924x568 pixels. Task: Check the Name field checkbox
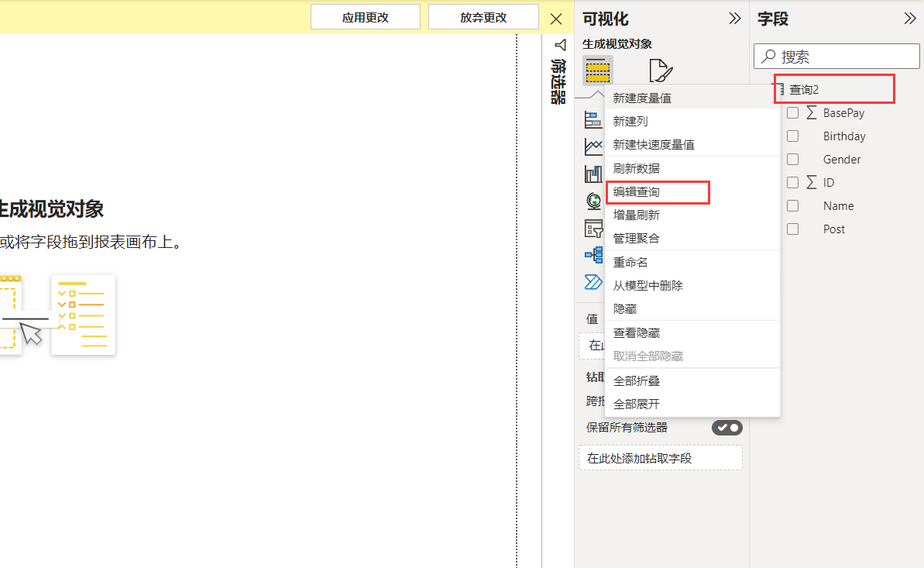click(792, 206)
